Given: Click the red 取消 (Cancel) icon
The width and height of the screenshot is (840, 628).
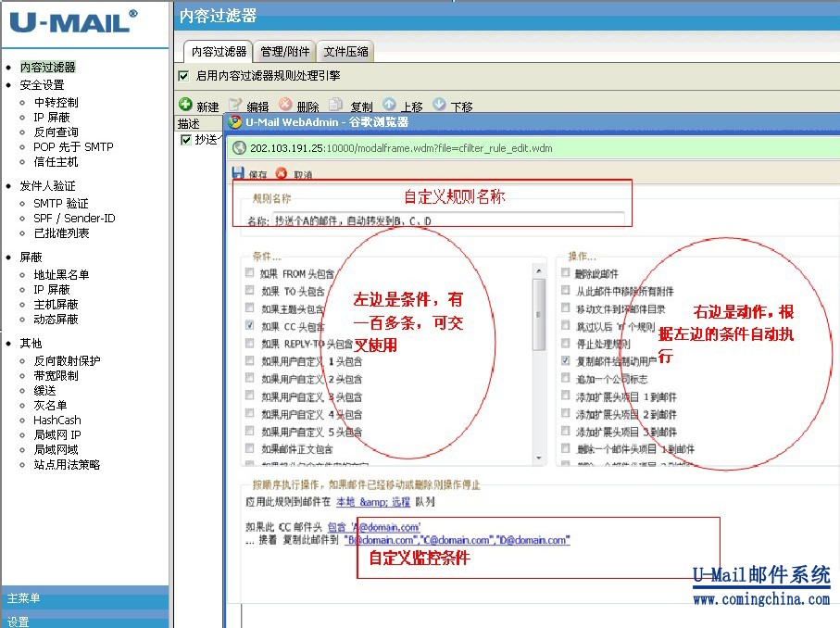Looking at the screenshot, I should coord(282,173).
